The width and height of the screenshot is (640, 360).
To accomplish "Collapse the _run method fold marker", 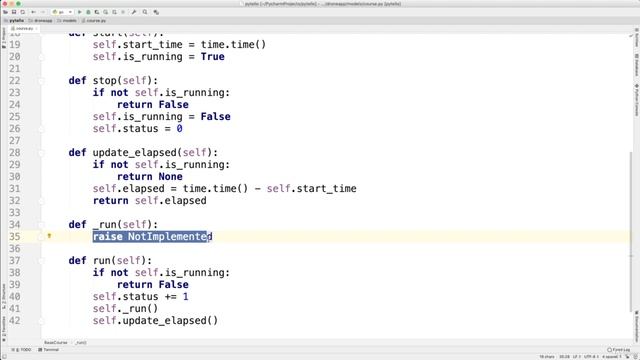I will (41, 224).
